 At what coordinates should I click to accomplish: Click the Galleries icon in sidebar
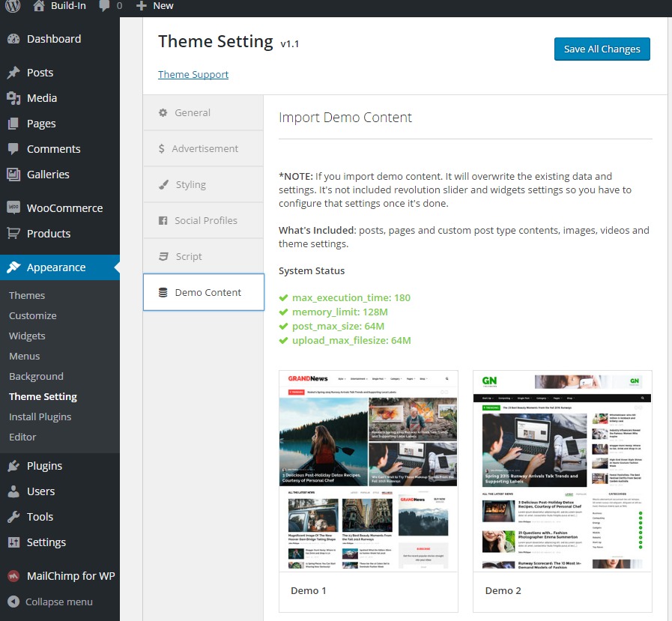13,175
